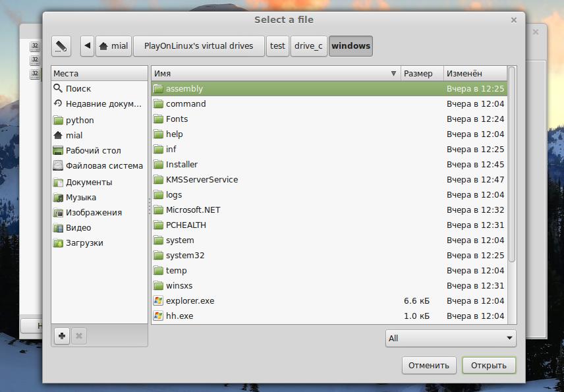Go to PlayOnLinux's virtual drives path segment
Viewport: 564px width, 392px height.
pos(198,46)
